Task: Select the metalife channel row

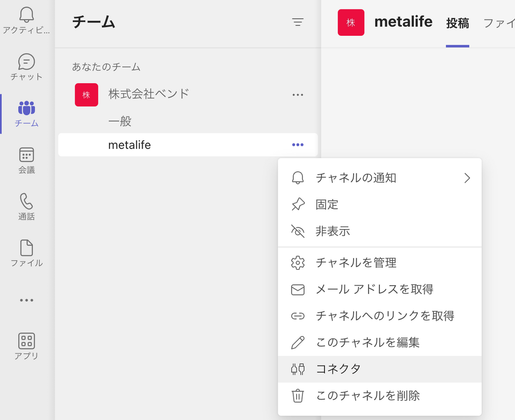Action: tap(188, 145)
